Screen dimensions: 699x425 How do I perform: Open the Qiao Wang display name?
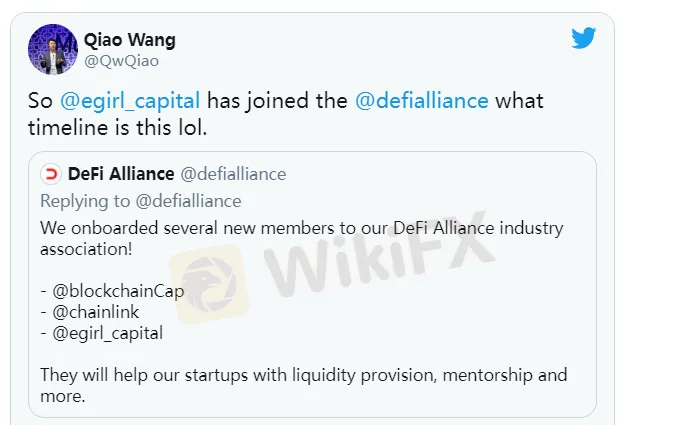[128, 40]
